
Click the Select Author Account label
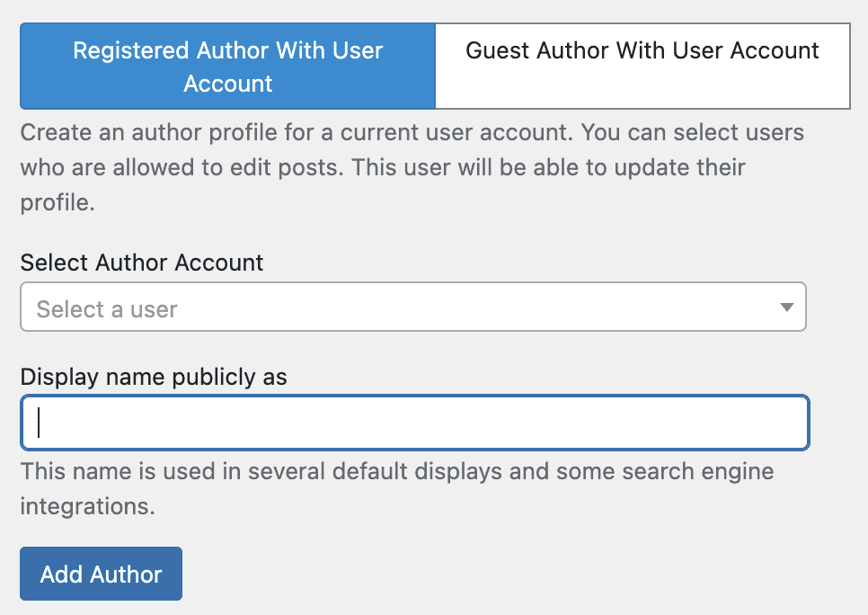point(141,263)
